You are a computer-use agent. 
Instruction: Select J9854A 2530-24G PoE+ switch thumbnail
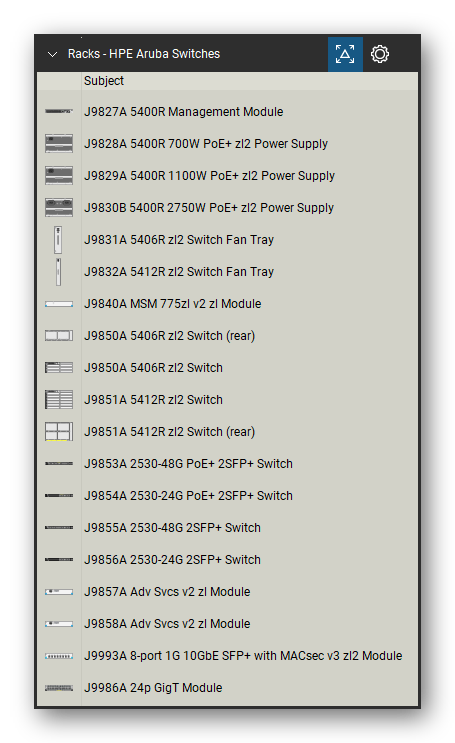(x=59, y=496)
